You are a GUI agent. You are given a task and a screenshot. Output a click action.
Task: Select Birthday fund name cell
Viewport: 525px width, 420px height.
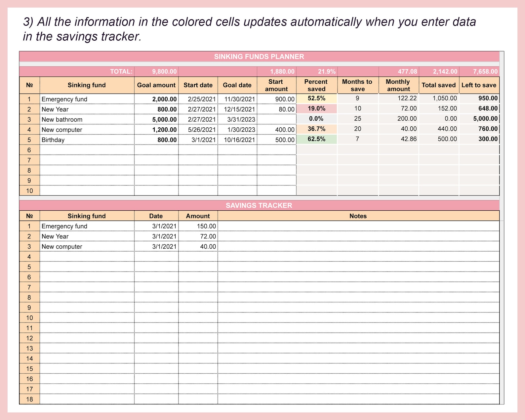(87, 140)
